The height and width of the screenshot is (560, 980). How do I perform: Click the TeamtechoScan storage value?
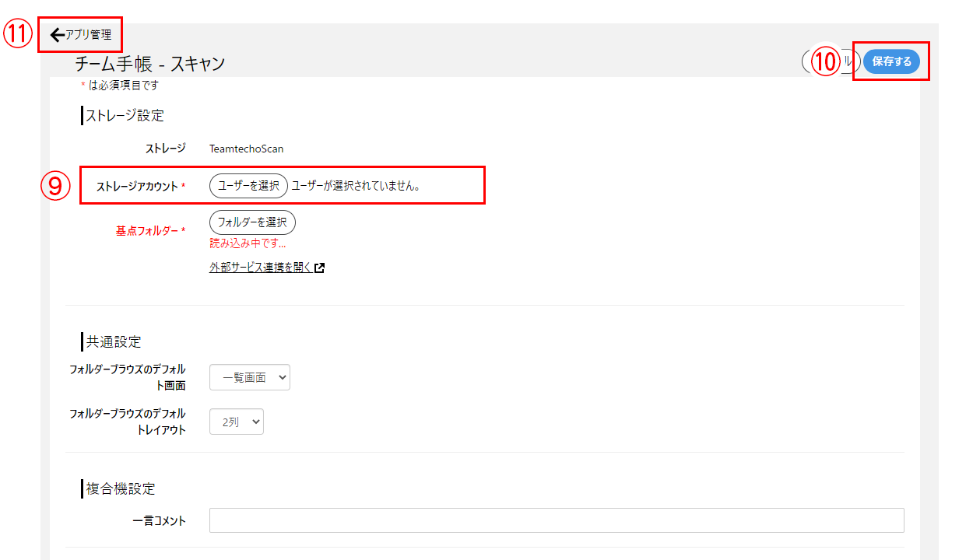pos(247,149)
